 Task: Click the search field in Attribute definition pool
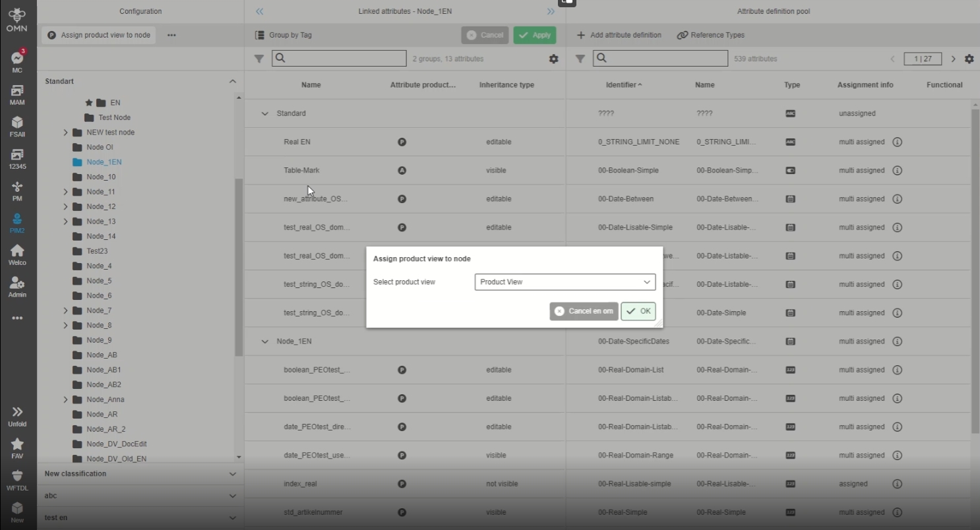coord(660,58)
